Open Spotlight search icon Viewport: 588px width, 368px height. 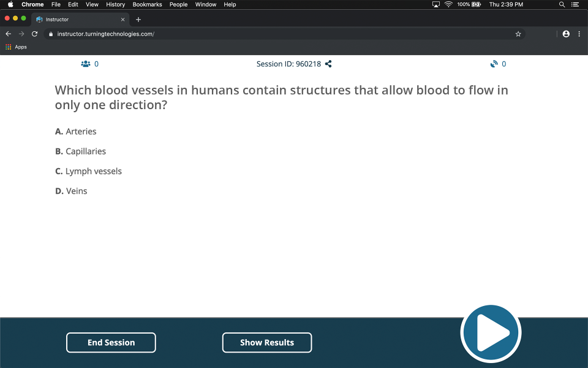(562, 4)
